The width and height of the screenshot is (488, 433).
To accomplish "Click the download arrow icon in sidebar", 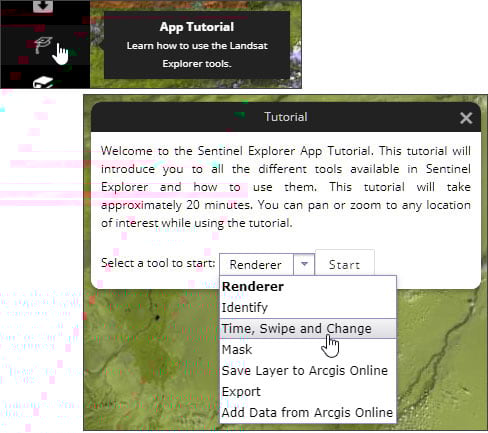I will tap(43, 6).
